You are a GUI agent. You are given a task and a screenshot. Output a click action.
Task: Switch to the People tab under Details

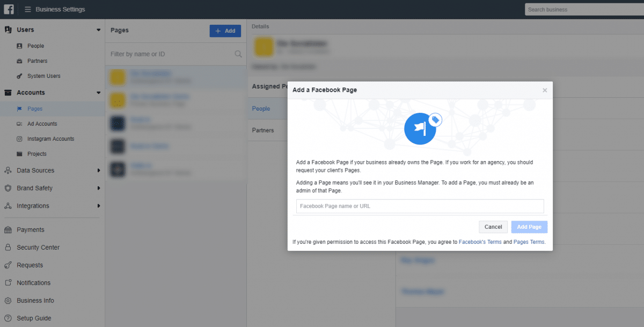click(x=261, y=109)
